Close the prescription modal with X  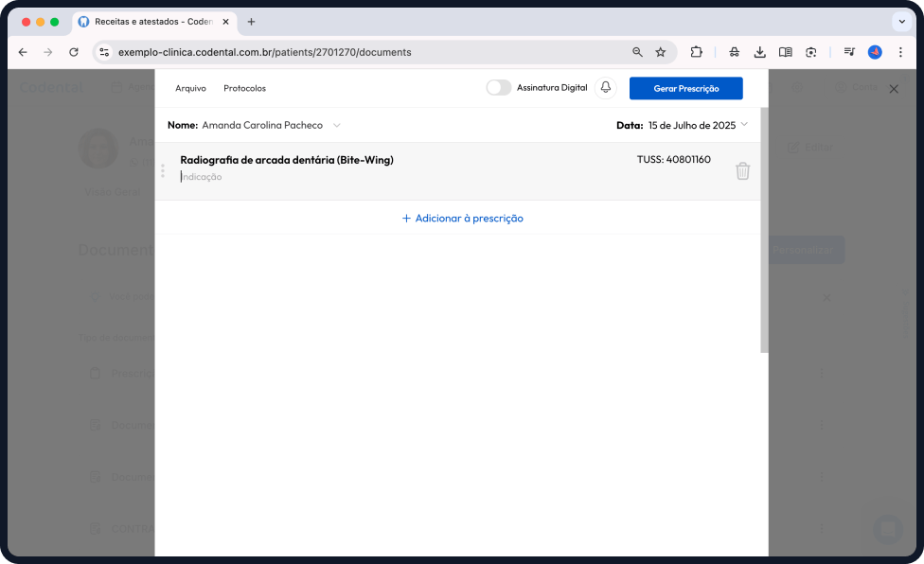click(x=893, y=89)
